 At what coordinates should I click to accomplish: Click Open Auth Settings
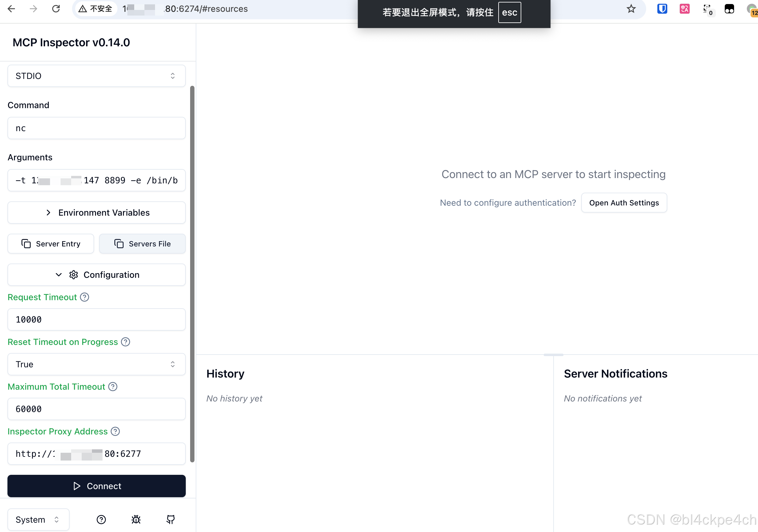coord(623,202)
